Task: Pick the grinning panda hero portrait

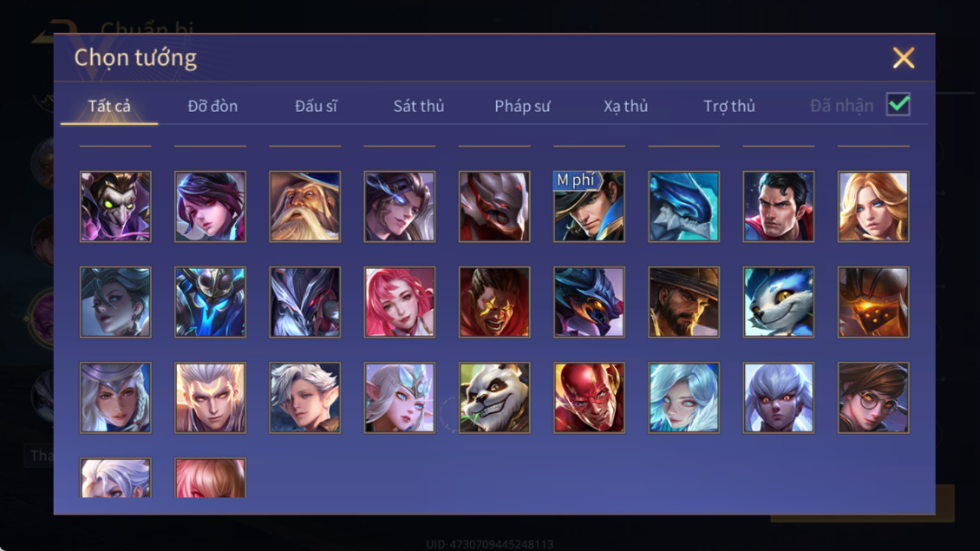Action: 494,397
